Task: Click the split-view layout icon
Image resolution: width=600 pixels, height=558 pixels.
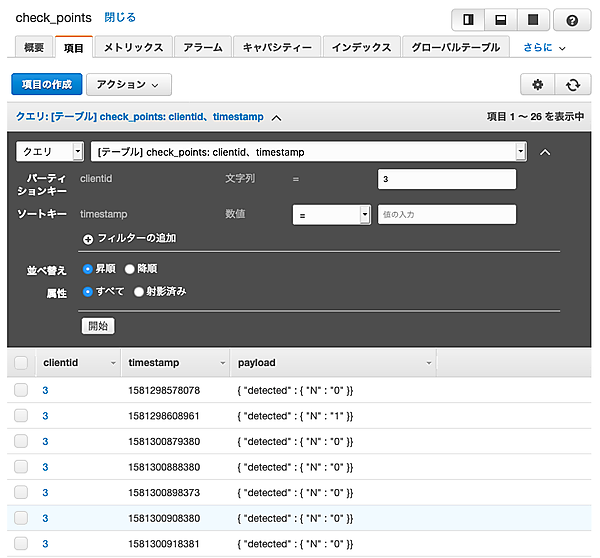Action: coord(467,19)
